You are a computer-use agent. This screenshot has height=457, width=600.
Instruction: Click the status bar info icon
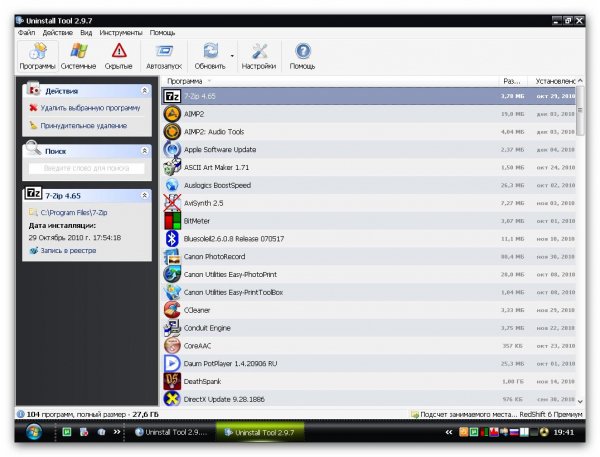pos(21,414)
